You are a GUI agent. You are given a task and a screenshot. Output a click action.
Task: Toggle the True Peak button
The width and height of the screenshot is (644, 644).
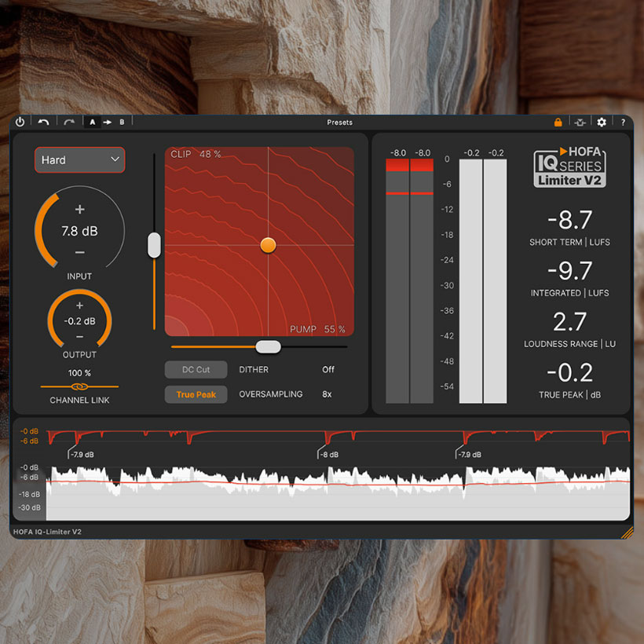196,395
